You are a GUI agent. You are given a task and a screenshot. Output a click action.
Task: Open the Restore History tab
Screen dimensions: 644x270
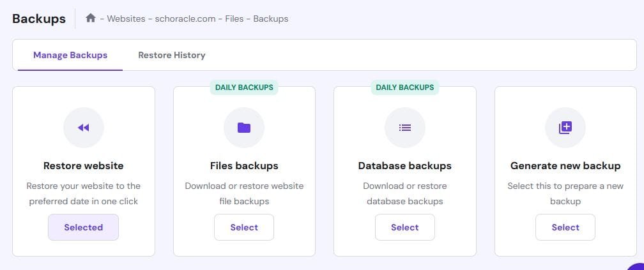[172, 55]
